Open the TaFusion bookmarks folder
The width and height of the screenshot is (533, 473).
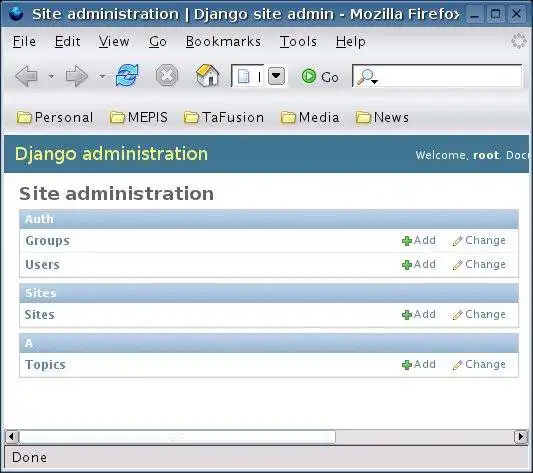(x=224, y=117)
